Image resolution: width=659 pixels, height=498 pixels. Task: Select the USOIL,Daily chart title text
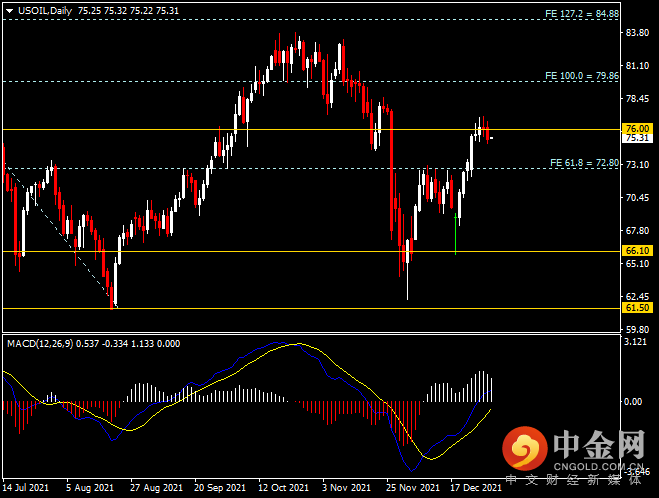[45, 11]
